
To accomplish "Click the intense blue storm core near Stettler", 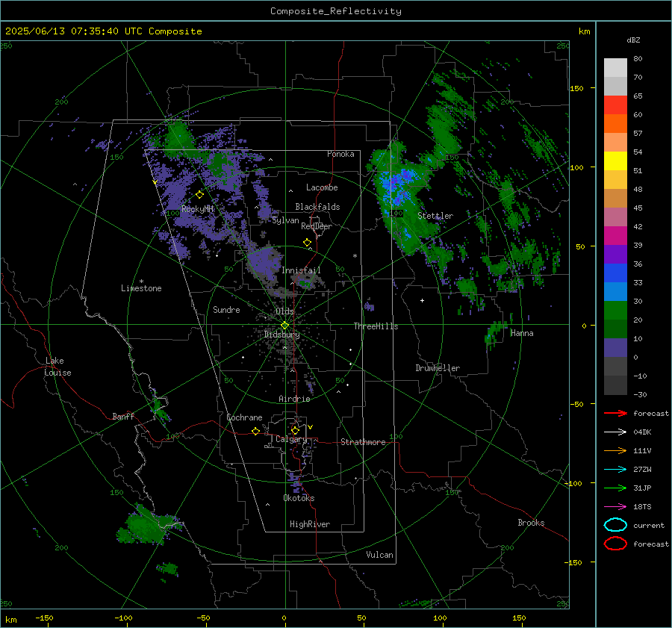I will point(398,186).
